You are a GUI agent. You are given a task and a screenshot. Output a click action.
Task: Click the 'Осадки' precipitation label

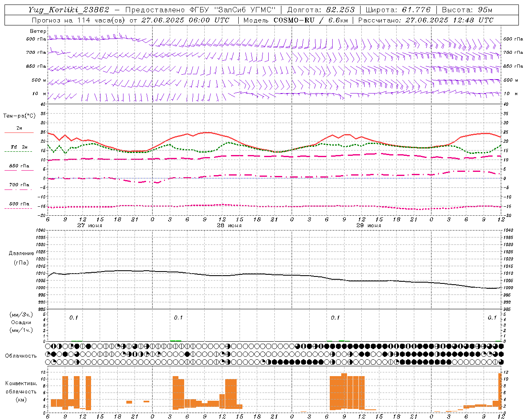coord(21,322)
